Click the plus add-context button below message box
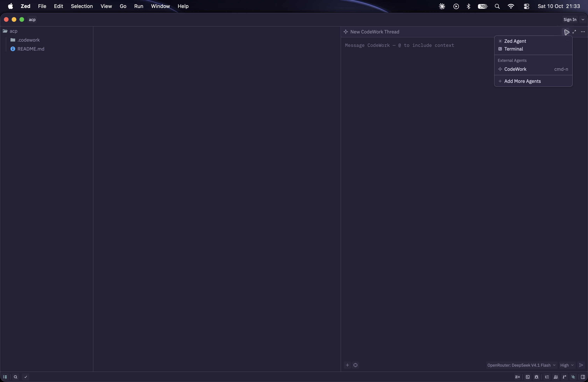 (x=347, y=365)
